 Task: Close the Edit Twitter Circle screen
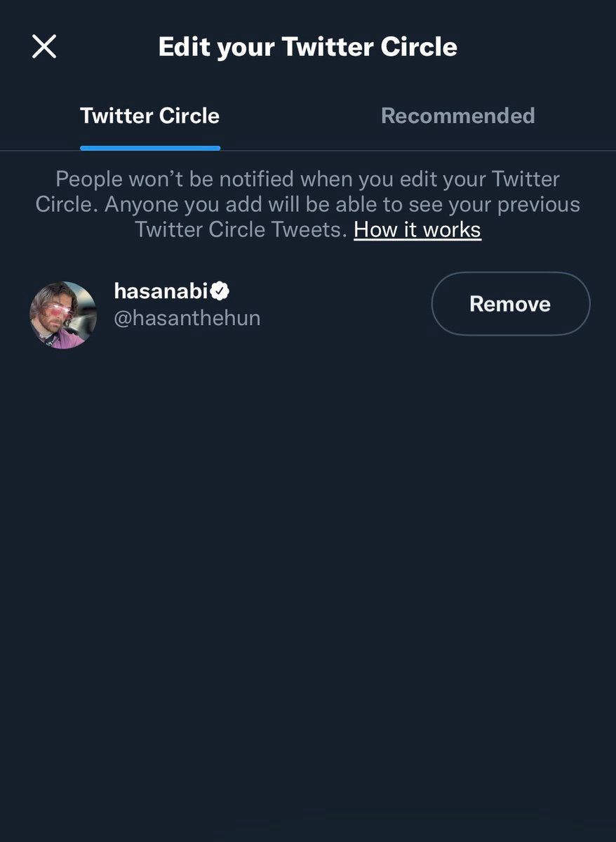pyautogui.click(x=44, y=47)
